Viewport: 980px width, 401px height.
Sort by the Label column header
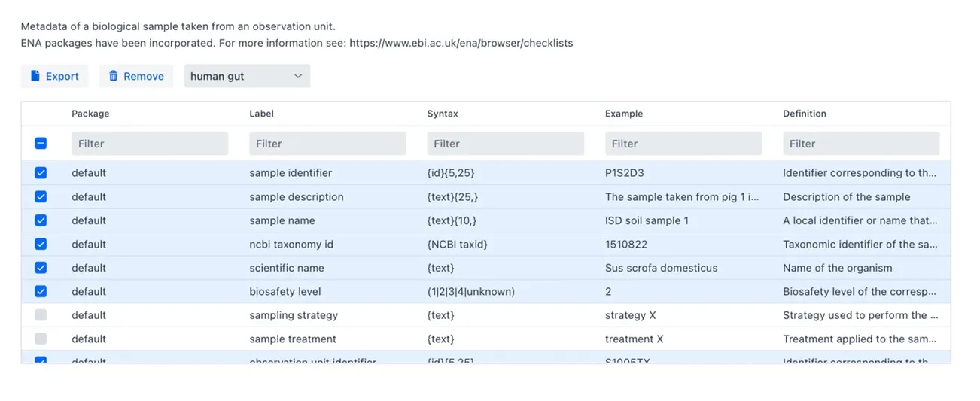pos(261,114)
